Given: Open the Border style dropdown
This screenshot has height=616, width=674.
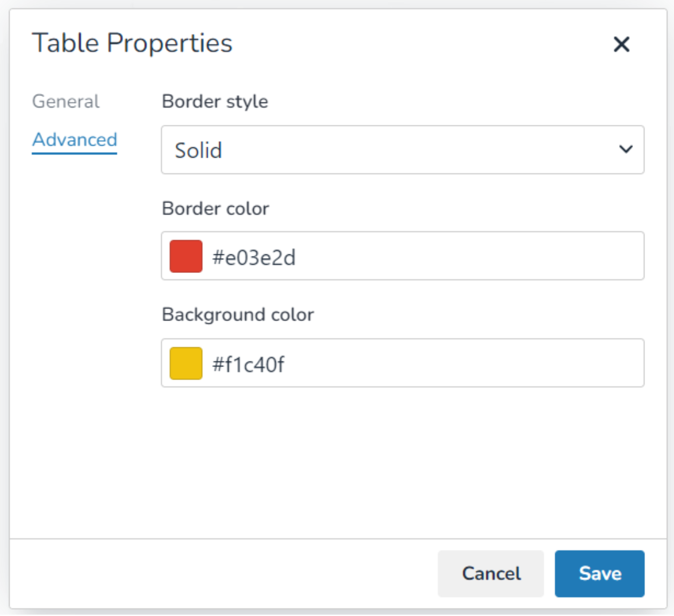Looking at the screenshot, I should coord(402,150).
